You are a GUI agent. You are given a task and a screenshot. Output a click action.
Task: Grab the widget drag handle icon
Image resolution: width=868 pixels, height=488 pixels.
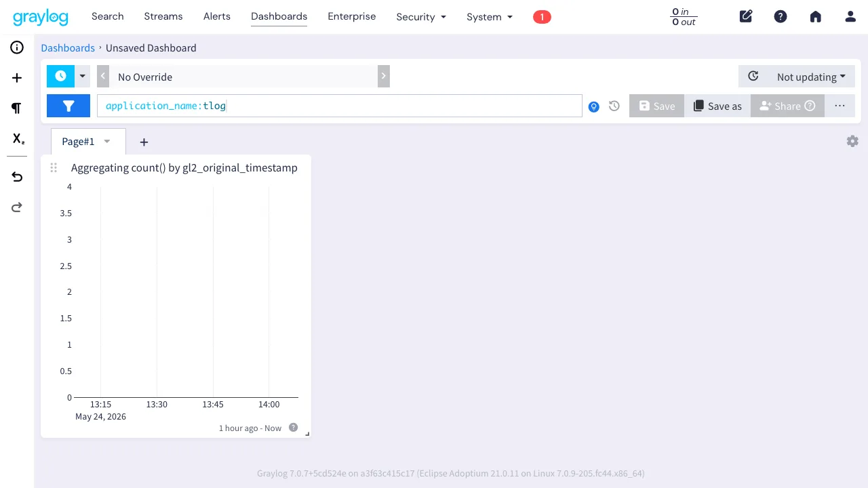point(54,167)
